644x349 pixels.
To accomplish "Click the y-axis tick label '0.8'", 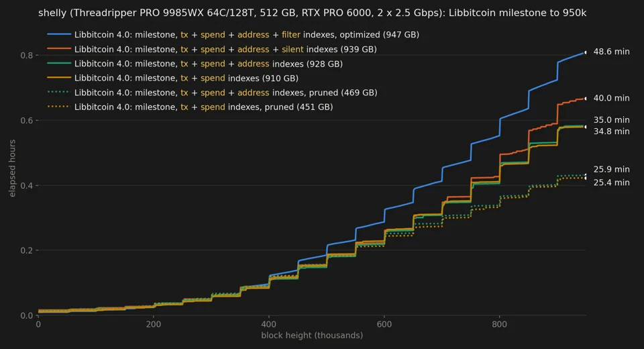I will tap(26, 56).
